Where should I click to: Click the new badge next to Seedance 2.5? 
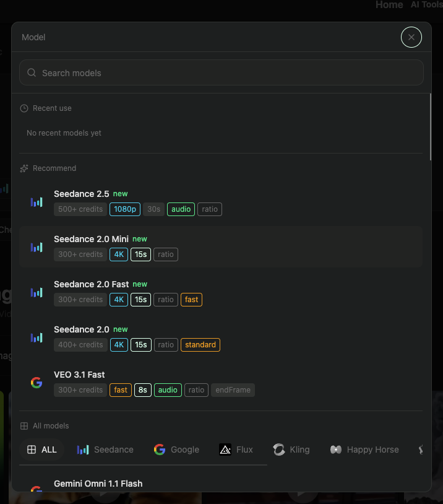[x=121, y=194]
